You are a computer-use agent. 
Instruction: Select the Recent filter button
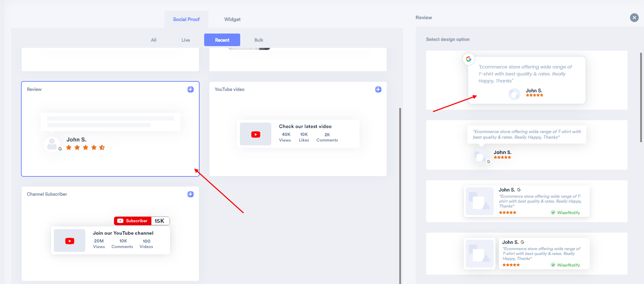click(222, 40)
